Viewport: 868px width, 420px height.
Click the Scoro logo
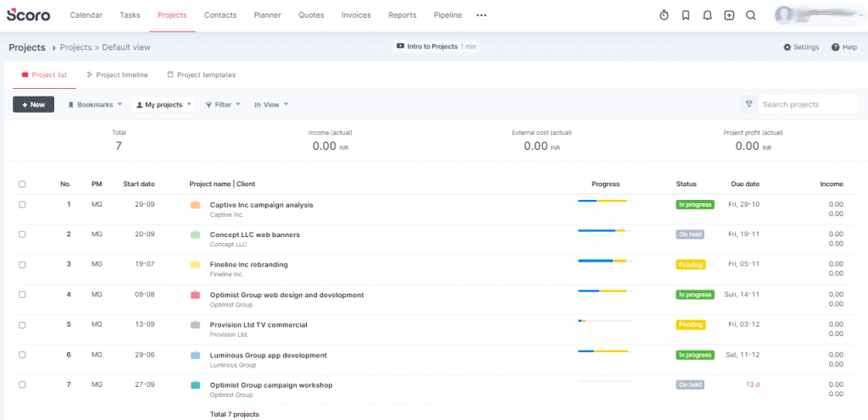[x=28, y=15]
